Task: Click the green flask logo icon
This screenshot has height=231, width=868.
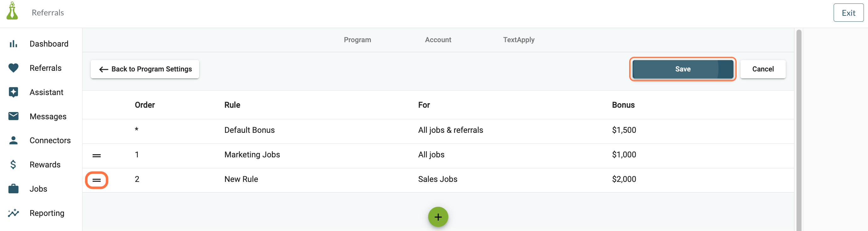Action: (x=12, y=11)
